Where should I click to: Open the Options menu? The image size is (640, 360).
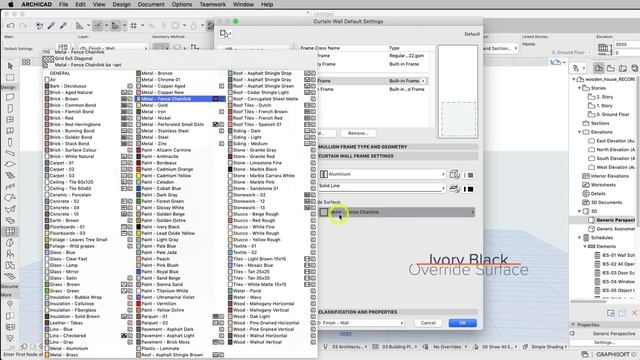click(182, 4)
